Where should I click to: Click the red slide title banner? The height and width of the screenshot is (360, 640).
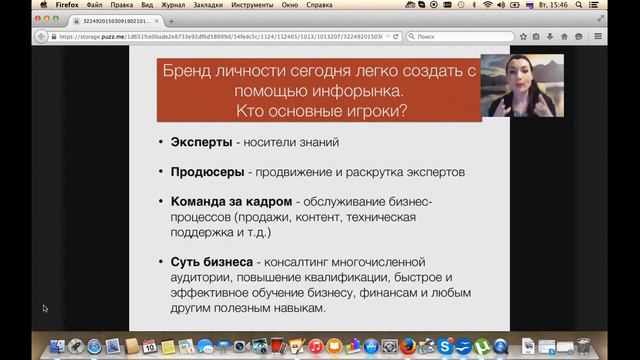(319, 90)
